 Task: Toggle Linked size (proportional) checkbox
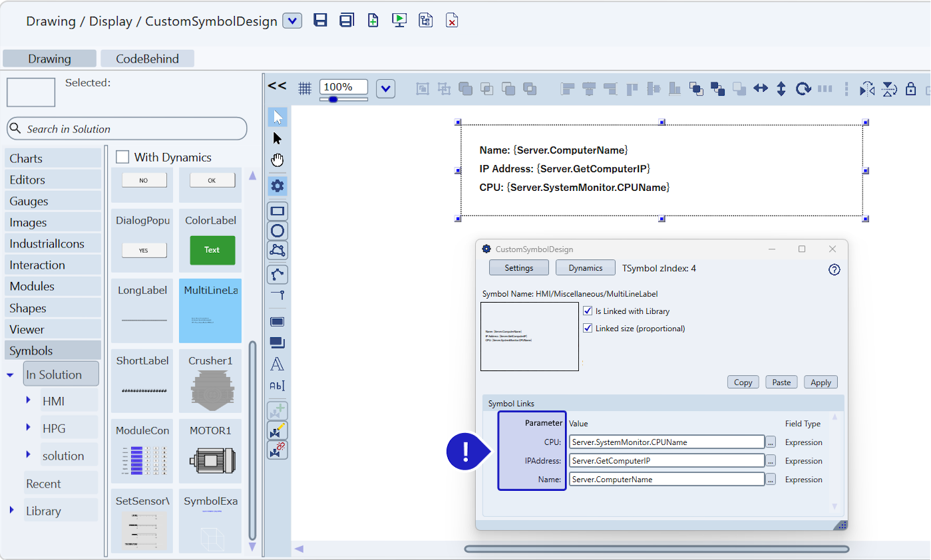pos(588,328)
